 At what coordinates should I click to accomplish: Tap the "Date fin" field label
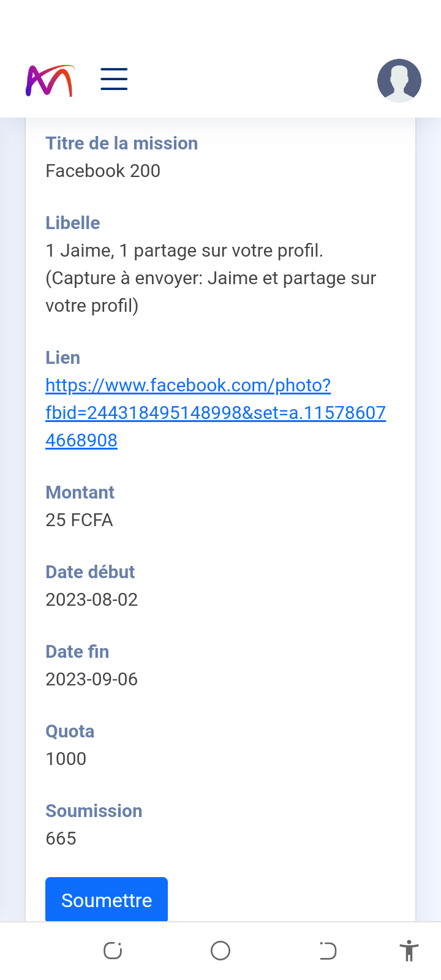[77, 652]
